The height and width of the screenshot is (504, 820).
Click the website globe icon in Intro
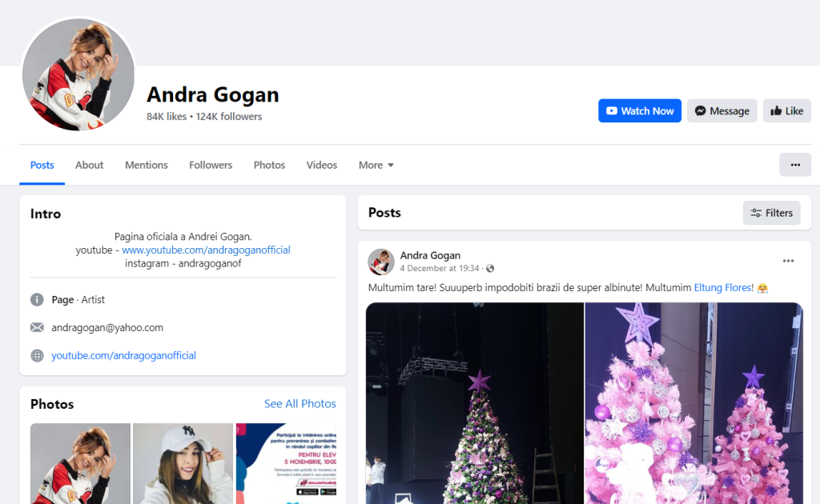pos(37,355)
